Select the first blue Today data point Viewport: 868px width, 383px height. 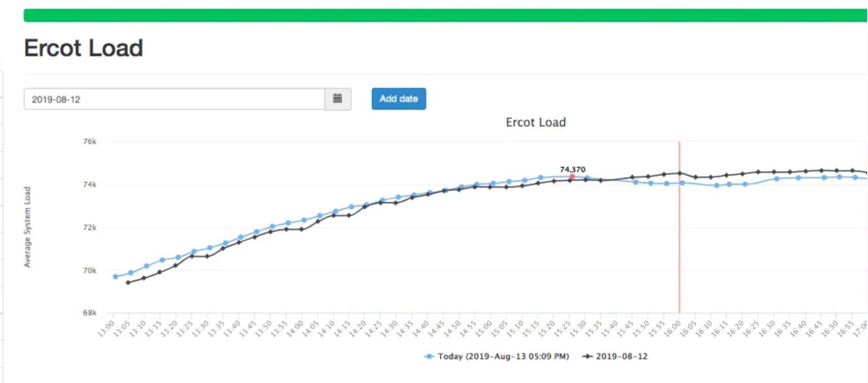(116, 276)
